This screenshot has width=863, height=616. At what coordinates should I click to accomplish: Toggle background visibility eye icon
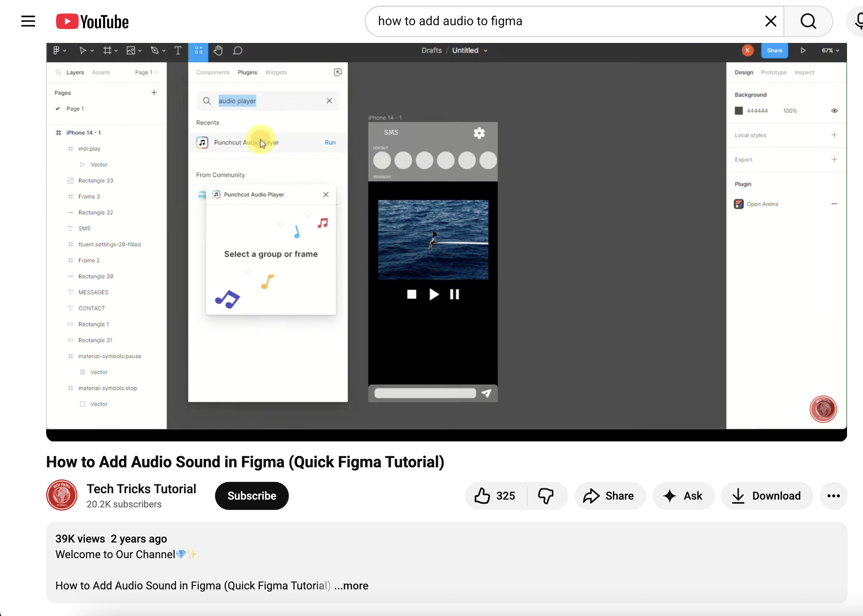coord(834,111)
